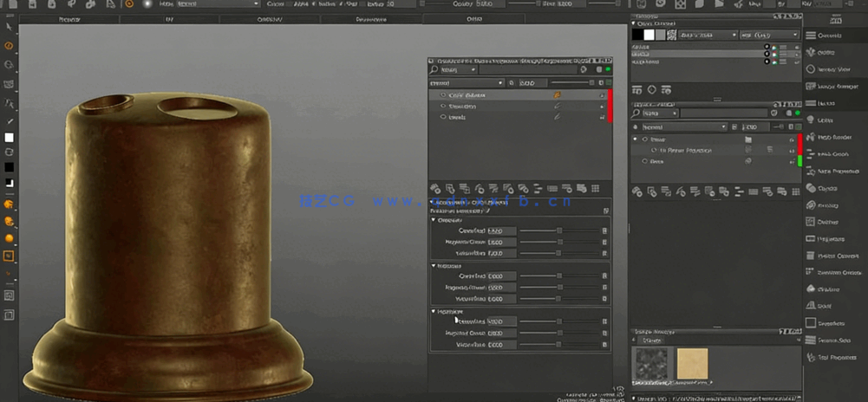Click the first icon of right Layers panel bottom toolbar
The width and height of the screenshot is (868, 402).
click(x=637, y=191)
